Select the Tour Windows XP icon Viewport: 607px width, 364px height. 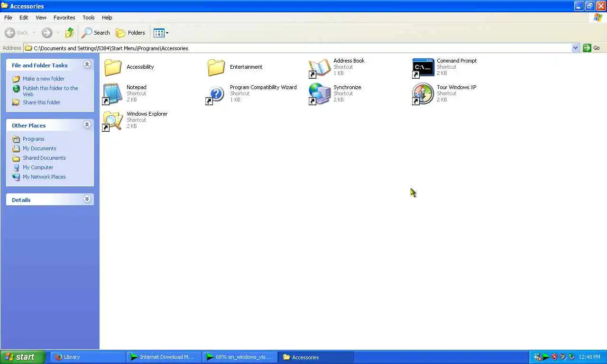click(423, 94)
